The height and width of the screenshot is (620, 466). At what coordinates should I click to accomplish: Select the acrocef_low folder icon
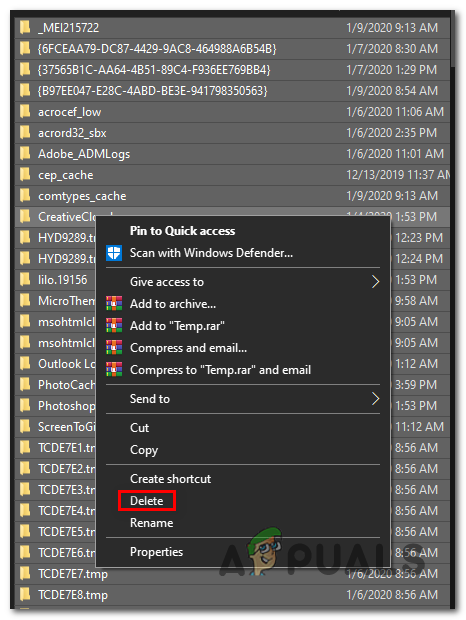tap(25, 112)
